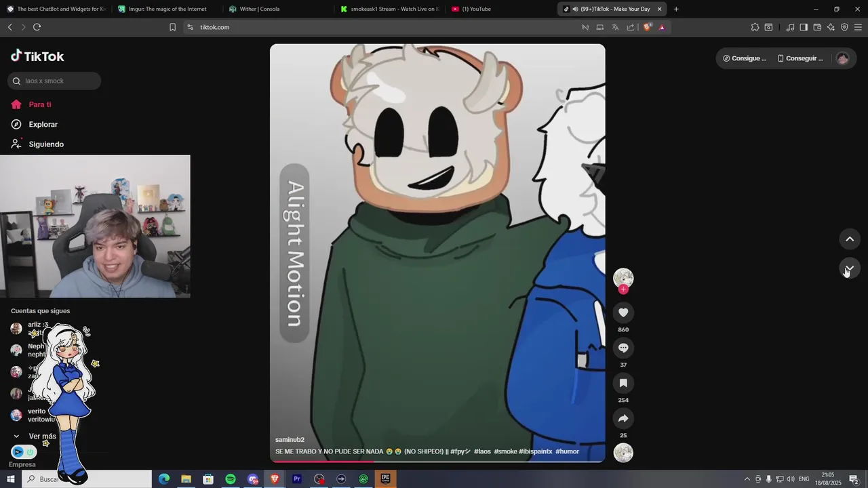
Task: Toggle the browser sidebar panel
Action: [x=804, y=27]
